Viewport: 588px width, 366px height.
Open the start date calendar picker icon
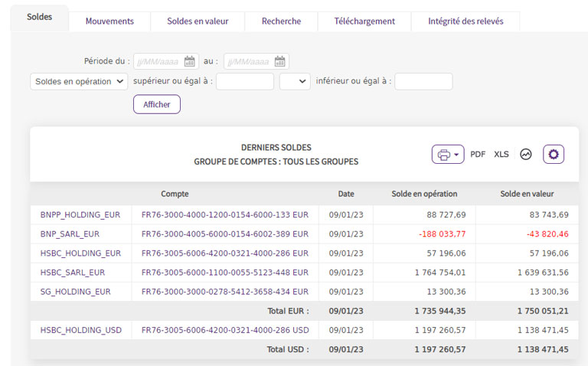coord(190,62)
